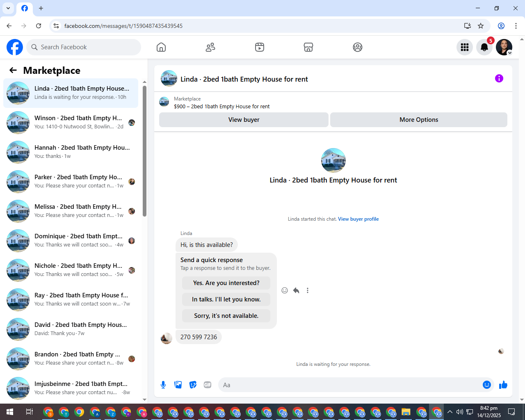Viewport: 525px width, 420px height.
Task: Open Imjusbeinme conversation in list
Action: [x=71, y=388]
